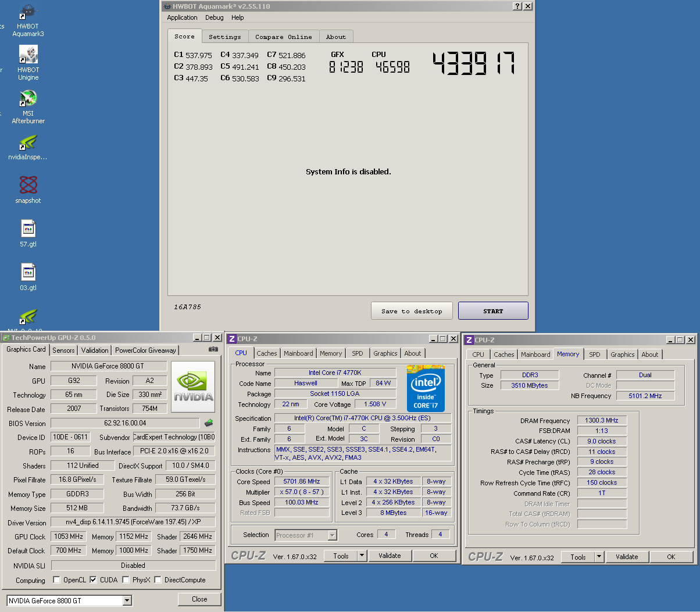Open the Application menu in Aquamark3
The height and width of the screenshot is (612, 700).
(x=182, y=17)
